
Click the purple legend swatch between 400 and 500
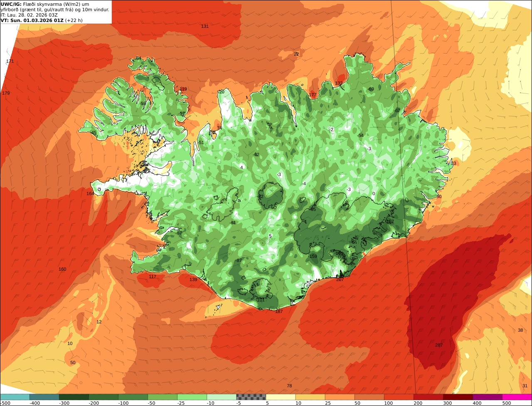click(x=487, y=397)
